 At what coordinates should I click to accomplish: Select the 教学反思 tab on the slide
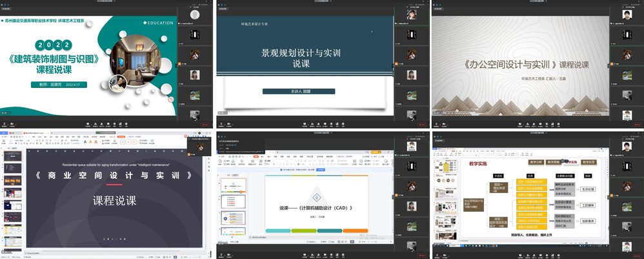click(x=589, y=162)
